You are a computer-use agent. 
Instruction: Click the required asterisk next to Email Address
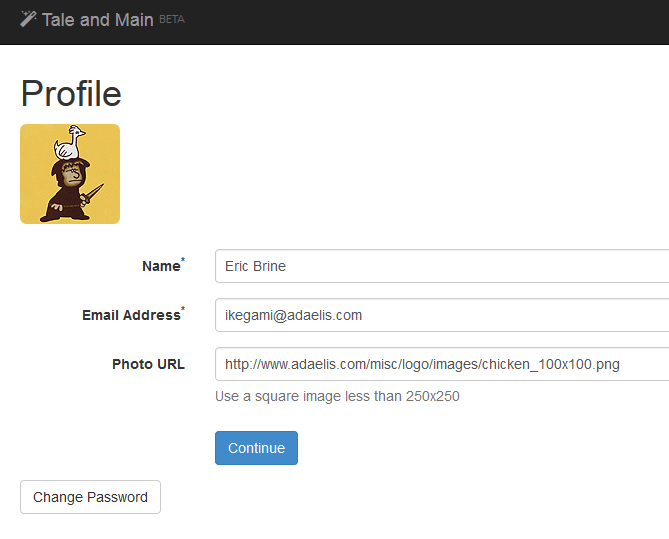pos(182,309)
